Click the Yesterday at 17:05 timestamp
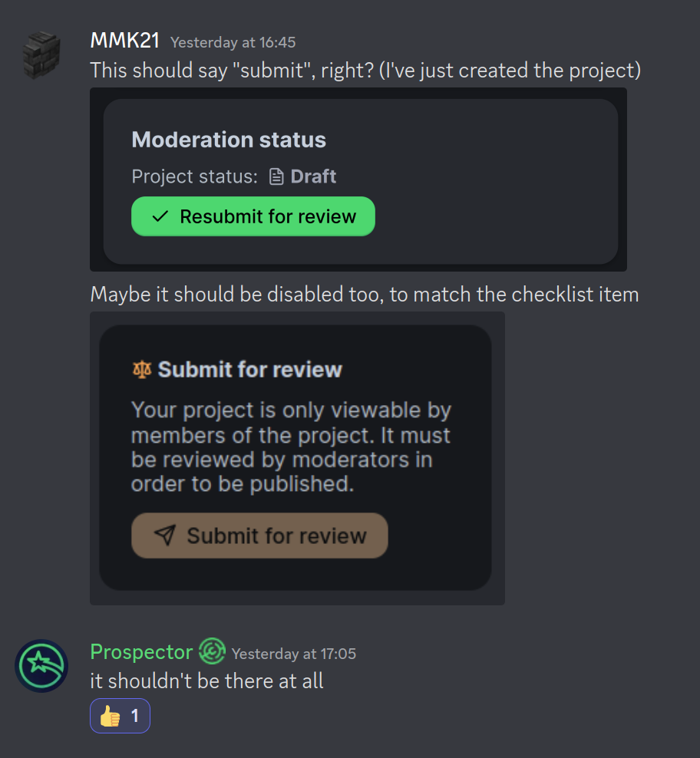The height and width of the screenshot is (758, 700). [292, 654]
